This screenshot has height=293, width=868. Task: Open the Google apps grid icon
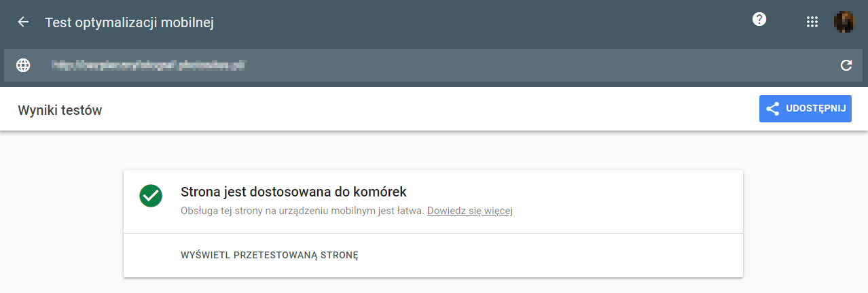pyautogui.click(x=812, y=22)
